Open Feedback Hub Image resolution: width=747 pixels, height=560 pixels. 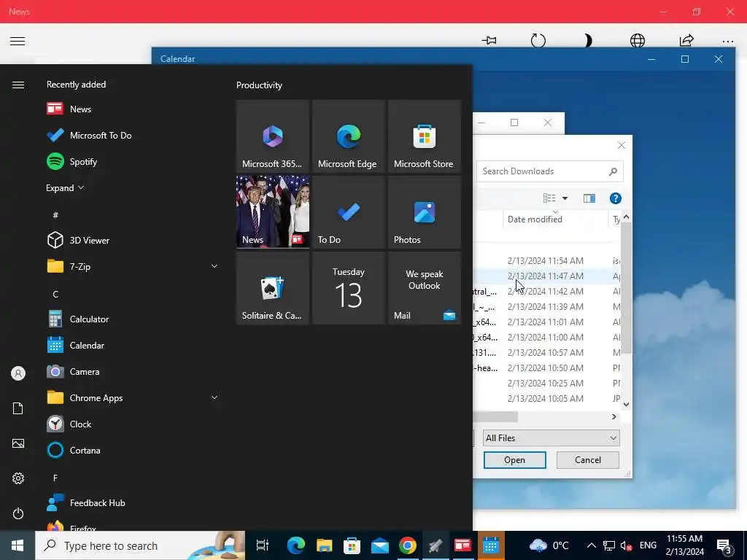coord(133,502)
